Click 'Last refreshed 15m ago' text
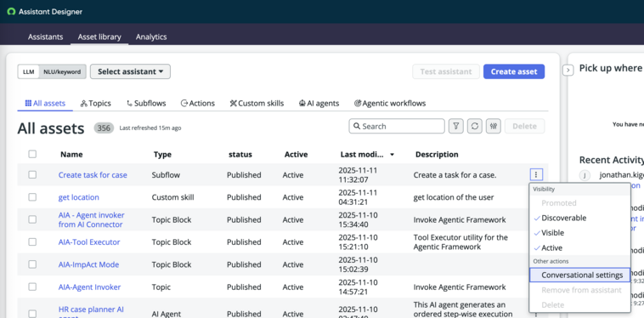This screenshot has height=318, width=644. 150,128
